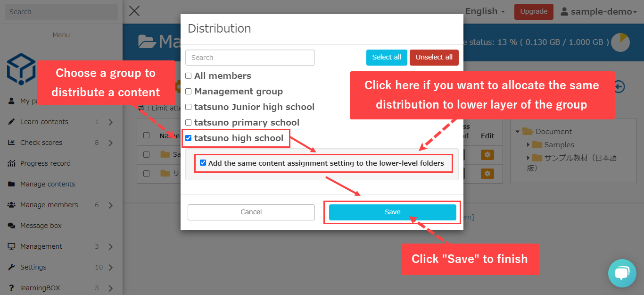Click the Upgrade button
Viewport: 644px width, 295px height.
[x=534, y=12]
